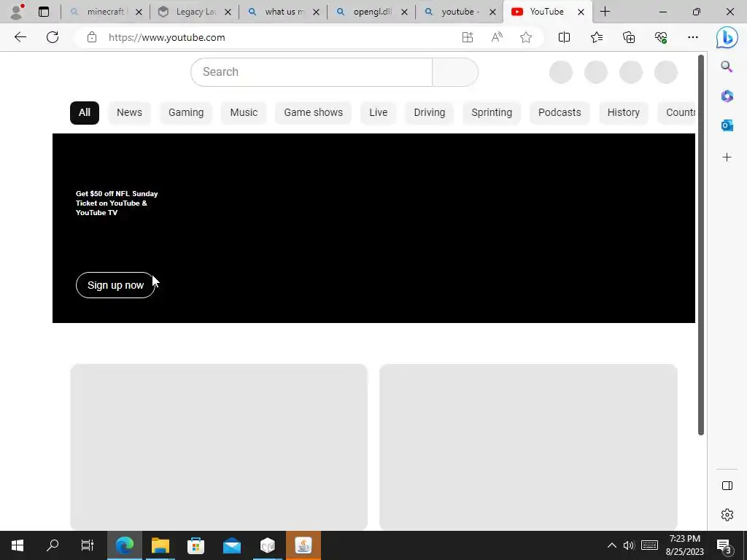Open Windows Start menu
747x560 pixels.
coord(18,545)
